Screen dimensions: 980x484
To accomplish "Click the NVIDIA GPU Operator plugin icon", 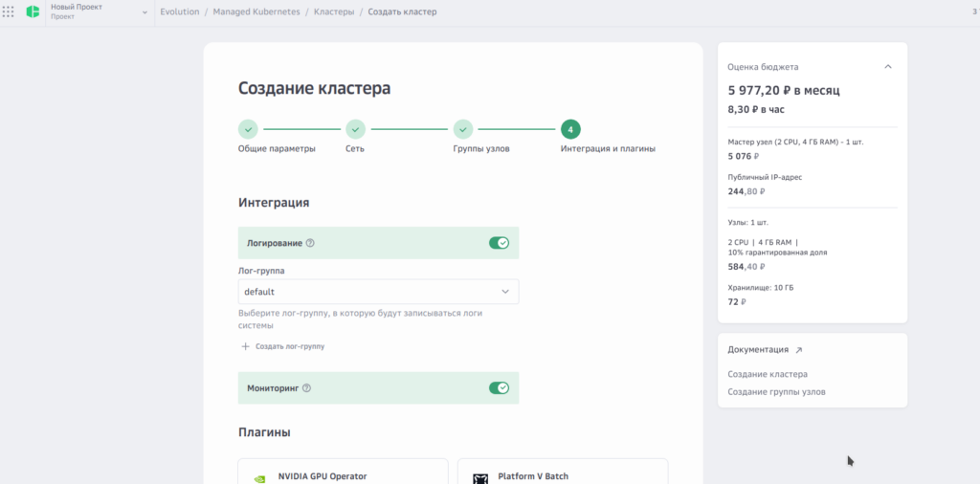I will tap(259, 477).
